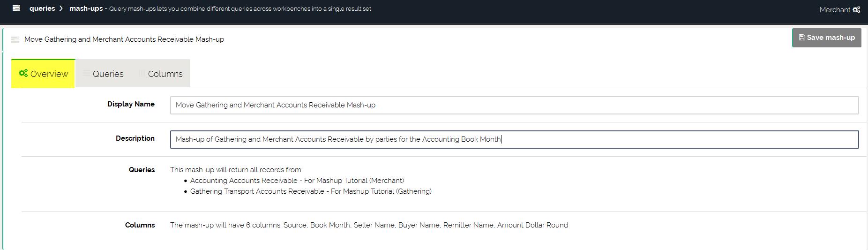Open the Merchant workbench label
The height and width of the screenshot is (250, 868).
834,10
